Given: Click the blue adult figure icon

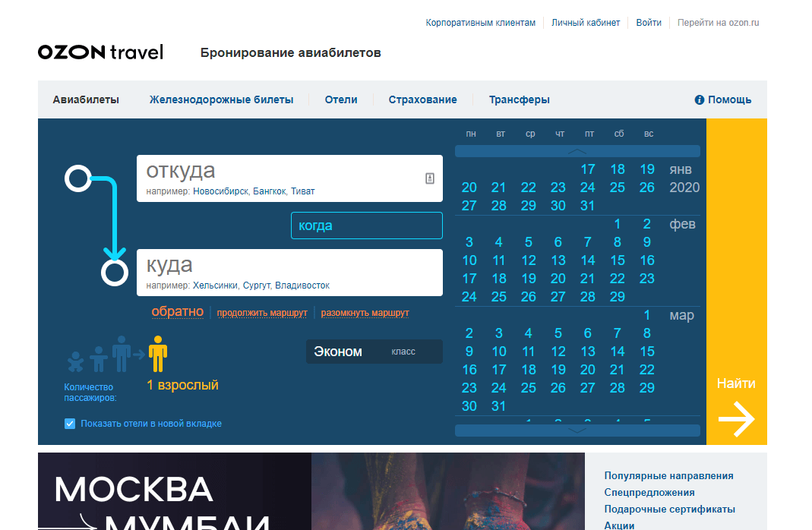Looking at the screenshot, I should point(121,353).
